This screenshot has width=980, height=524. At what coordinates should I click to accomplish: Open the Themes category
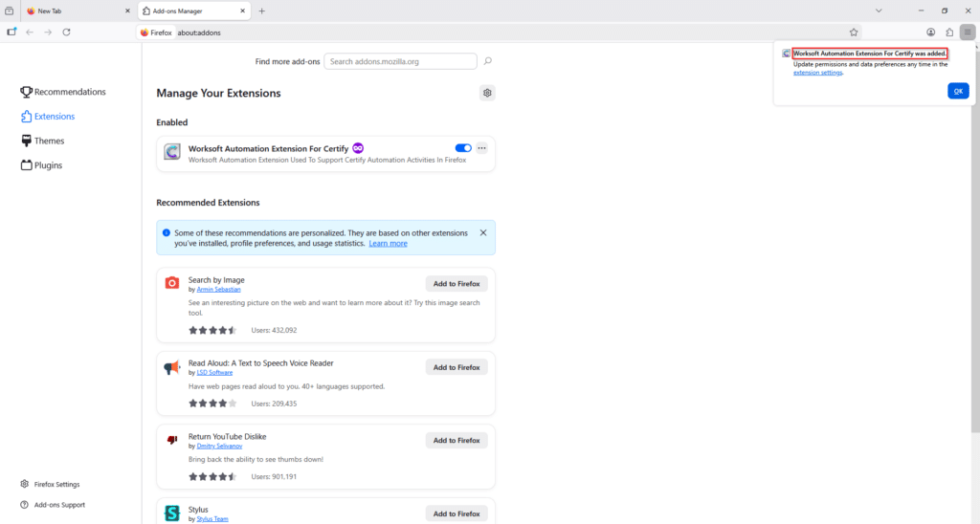pos(42,141)
